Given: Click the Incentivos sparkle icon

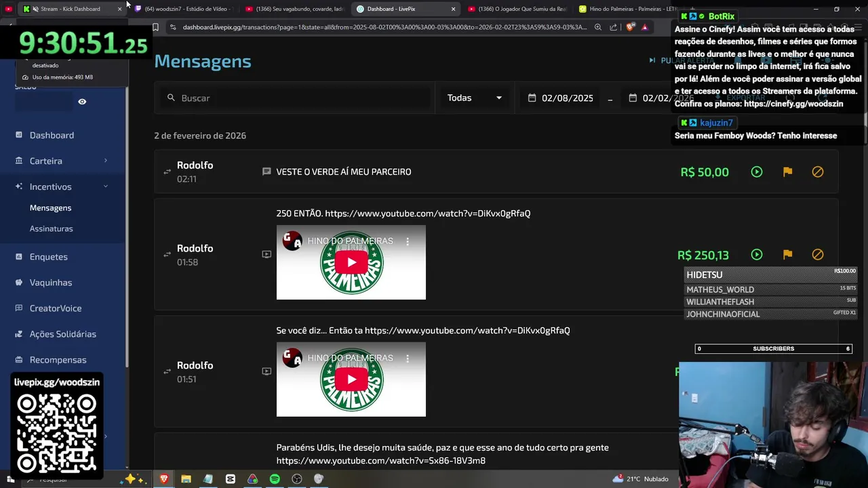Looking at the screenshot, I should point(19,186).
